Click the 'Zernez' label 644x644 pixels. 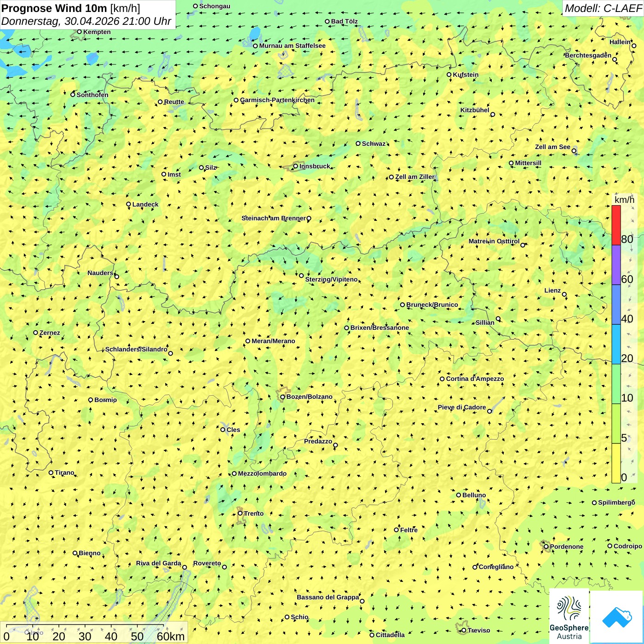click(x=50, y=333)
